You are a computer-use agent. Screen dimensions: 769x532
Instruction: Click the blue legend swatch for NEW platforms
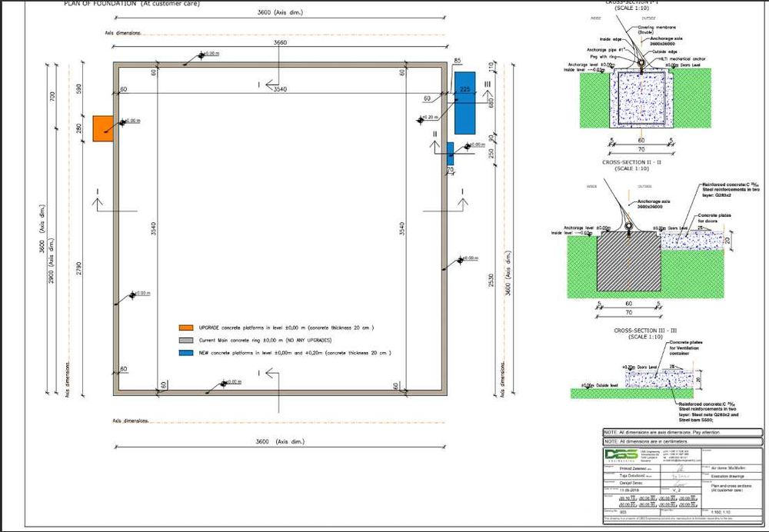186,353
